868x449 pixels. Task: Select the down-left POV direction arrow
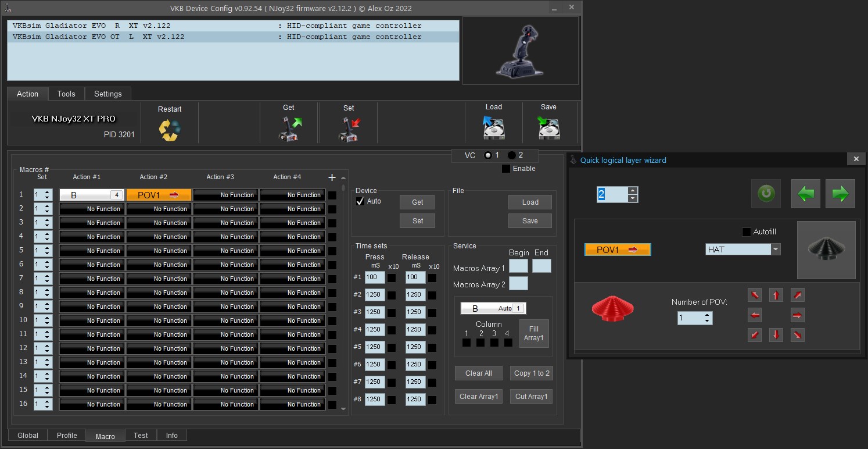[x=755, y=335]
